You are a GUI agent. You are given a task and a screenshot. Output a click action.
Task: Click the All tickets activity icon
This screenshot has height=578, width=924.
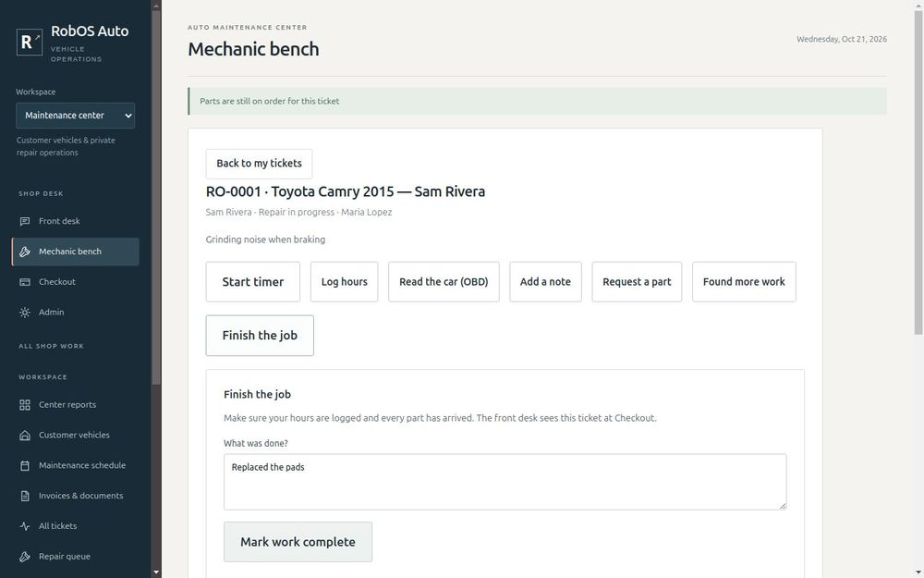click(25, 526)
